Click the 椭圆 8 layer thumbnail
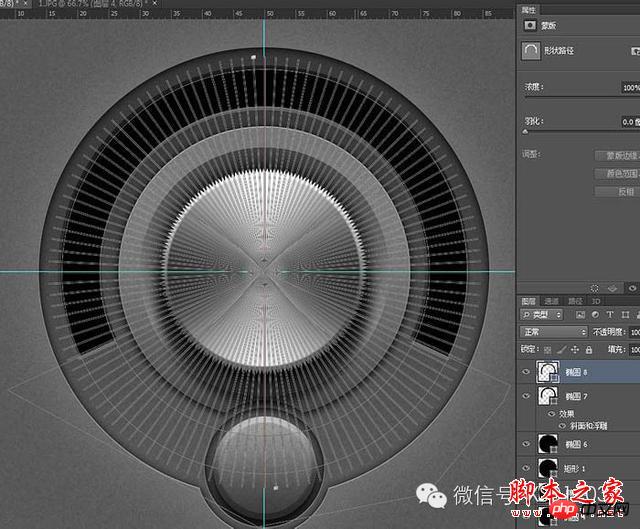 pos(547,372)
